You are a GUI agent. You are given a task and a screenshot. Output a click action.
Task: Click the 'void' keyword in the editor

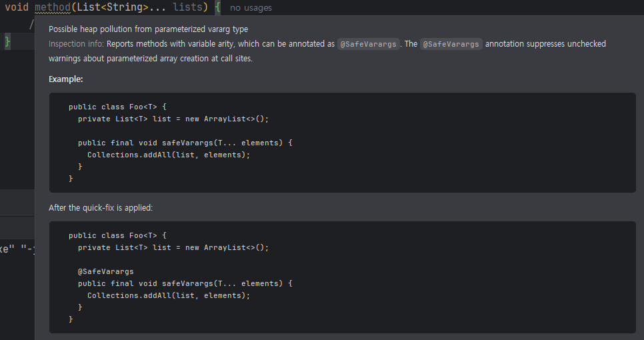[x=17, y=7]
